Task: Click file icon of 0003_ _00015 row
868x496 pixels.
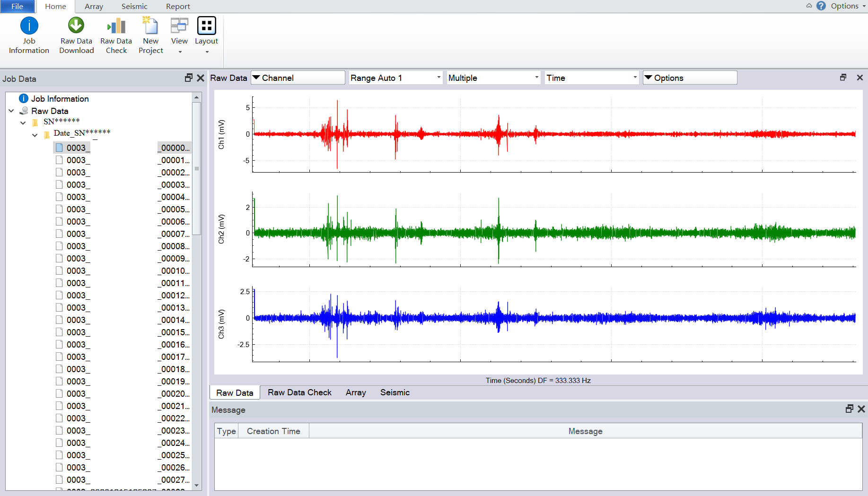Action: pyautogui.click(x=59, y=332)
